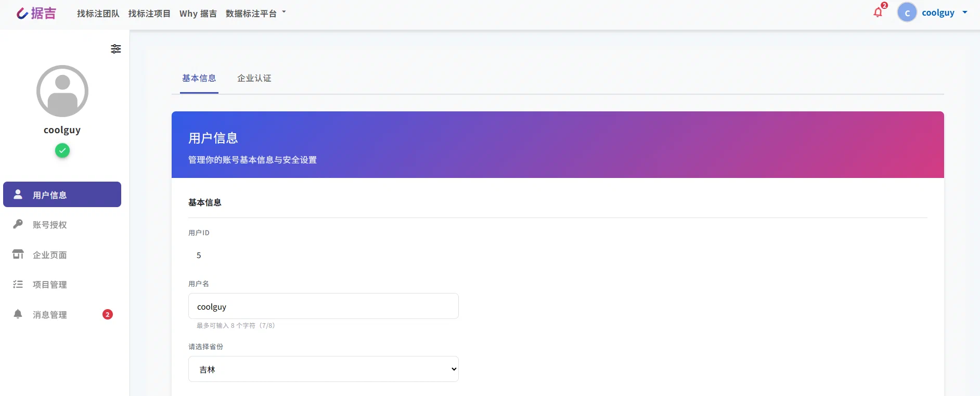Go to Why 据吉 page

pos(198,14)
